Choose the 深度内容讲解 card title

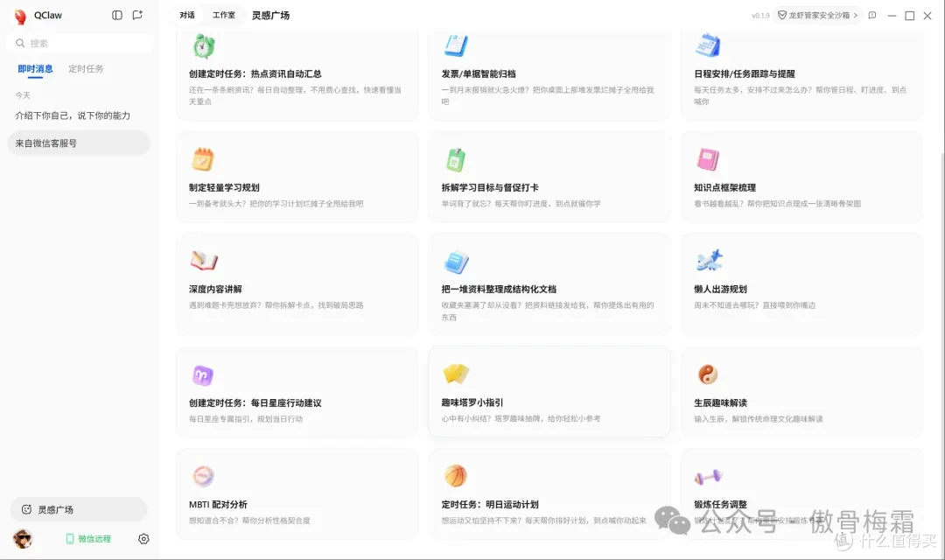(215, 289)
